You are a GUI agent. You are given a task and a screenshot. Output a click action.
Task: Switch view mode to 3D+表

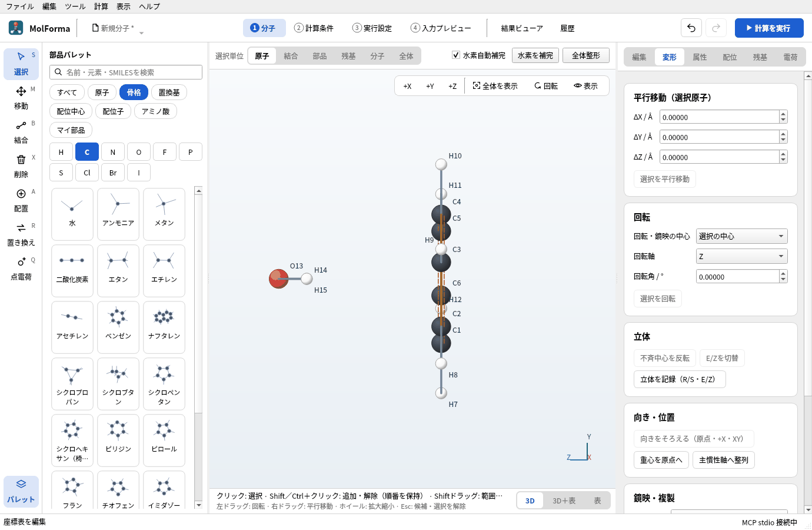point(564,501)
